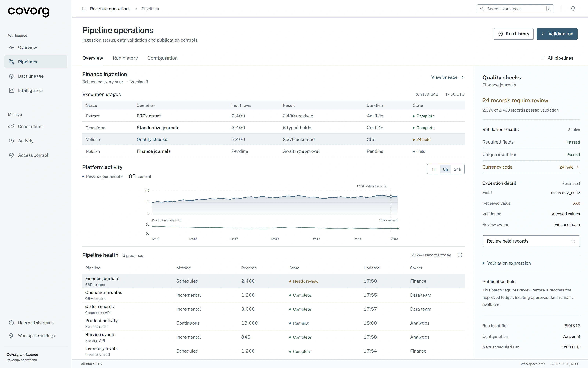Open the Quality checks operation link

click(152, 139)
